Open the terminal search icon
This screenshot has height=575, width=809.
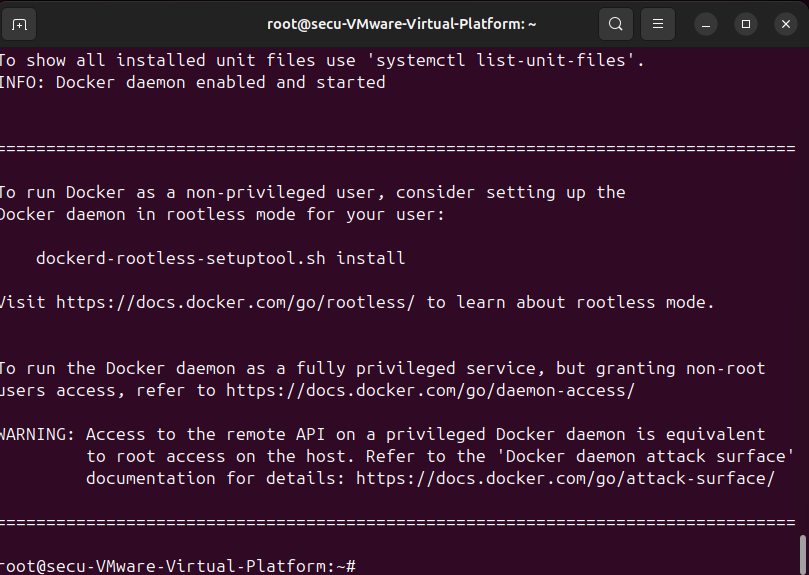point(616,24)
